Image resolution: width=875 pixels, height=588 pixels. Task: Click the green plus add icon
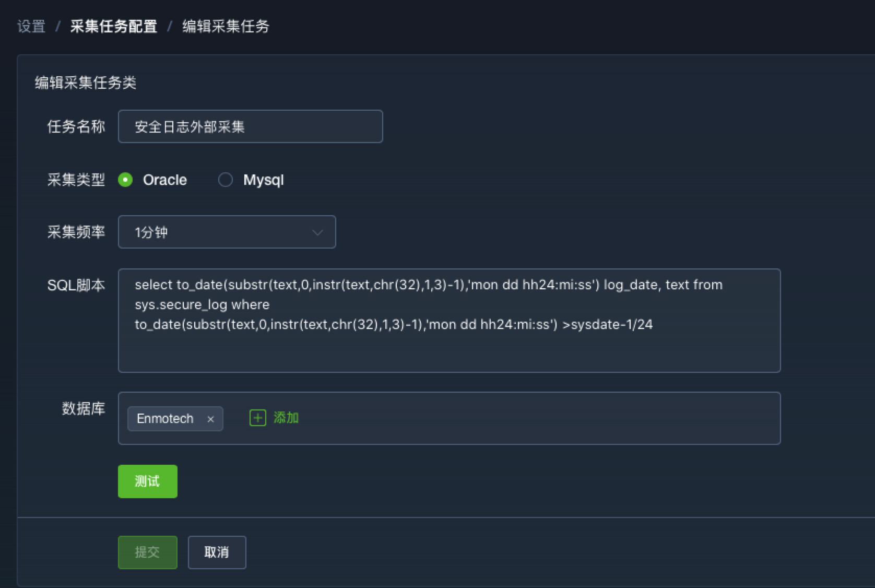[x=257, y=418]
